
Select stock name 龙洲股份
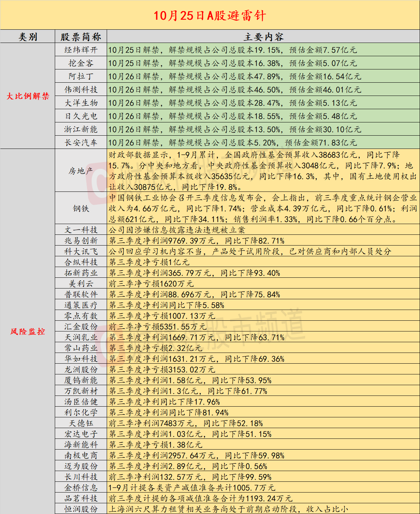point(81,369)
